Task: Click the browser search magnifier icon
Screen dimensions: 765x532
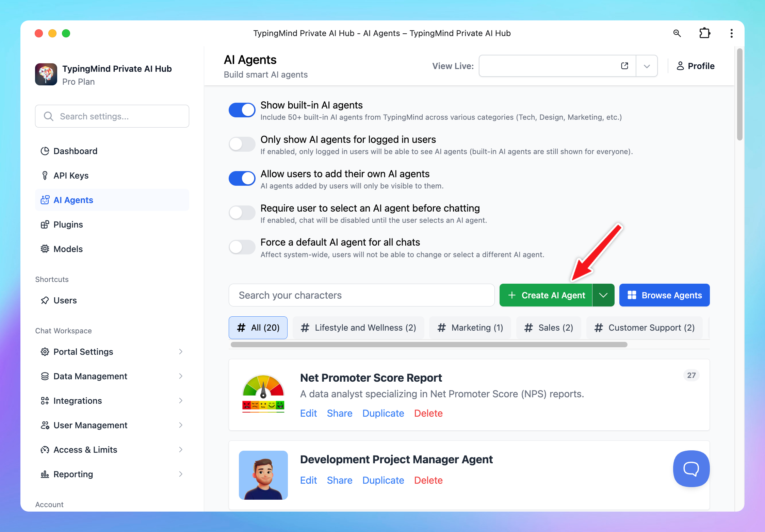Action: coord(677,33)
